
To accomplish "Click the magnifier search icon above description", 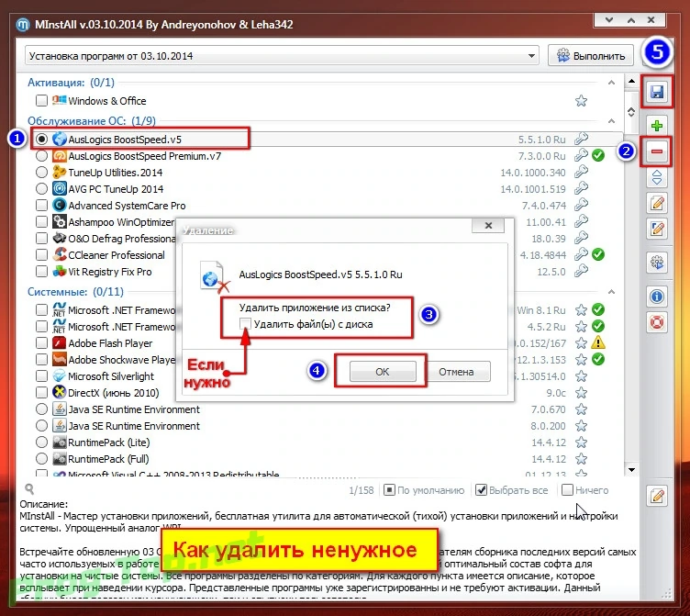I will click(29, 488).
